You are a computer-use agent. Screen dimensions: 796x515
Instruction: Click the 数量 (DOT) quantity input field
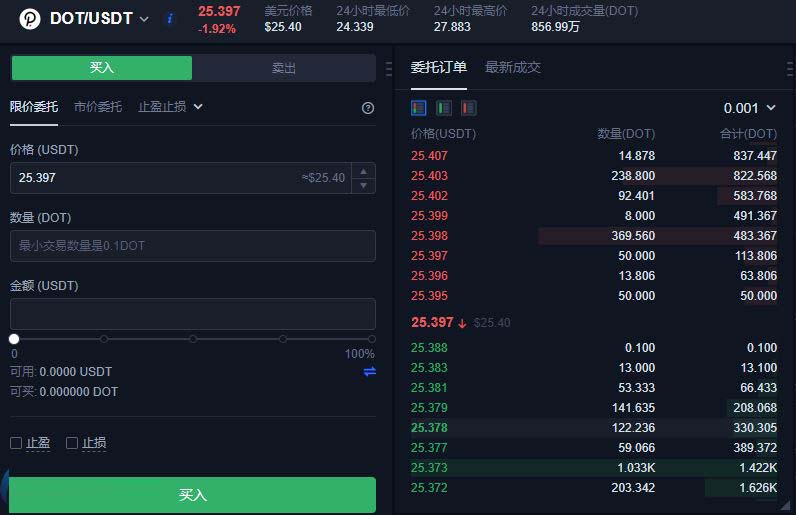point(192,246)
